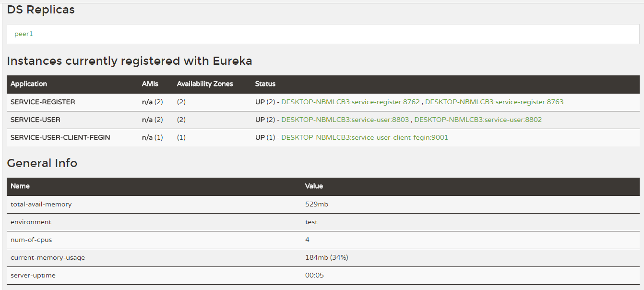This screenshot has width=644, height=290.
Task: Click the Status column header
Action: click(x=265, y=84)
